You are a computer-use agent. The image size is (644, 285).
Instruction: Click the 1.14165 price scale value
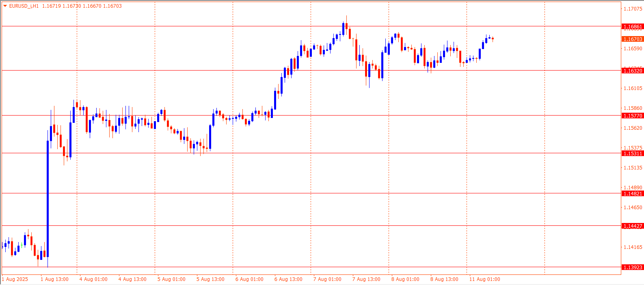[633, 247]
